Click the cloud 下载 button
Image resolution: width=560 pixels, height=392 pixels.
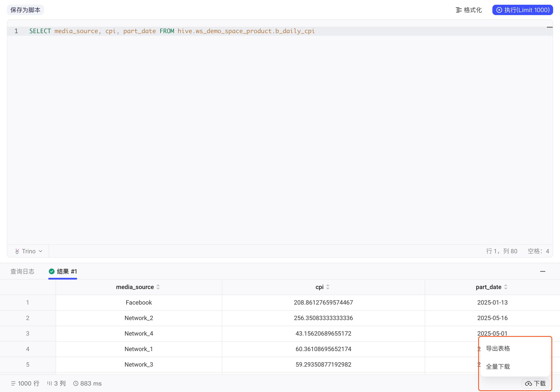coord(535,383)
